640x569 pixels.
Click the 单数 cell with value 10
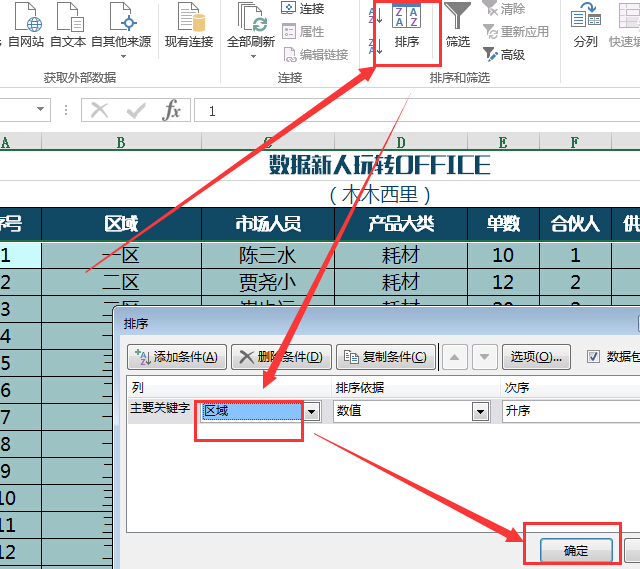tap(503, 256)
